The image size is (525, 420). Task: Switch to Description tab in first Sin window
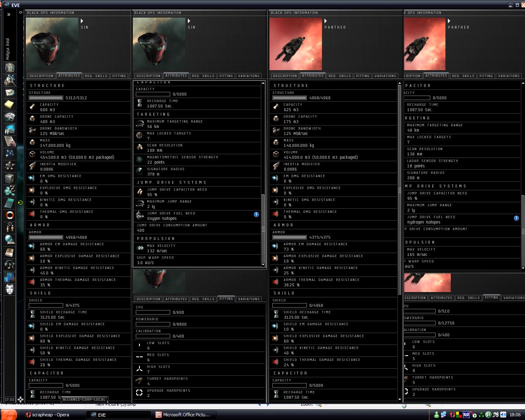(x=41, y=76)
